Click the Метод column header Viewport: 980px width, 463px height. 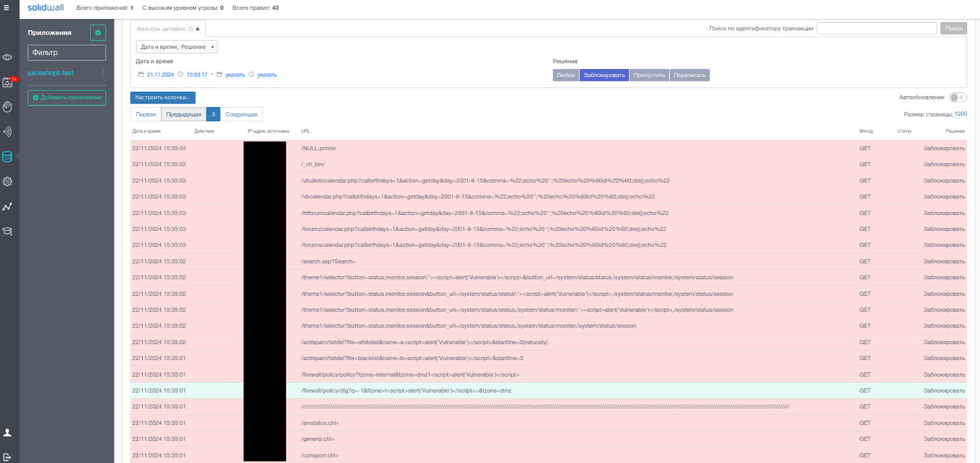[866, 131]
